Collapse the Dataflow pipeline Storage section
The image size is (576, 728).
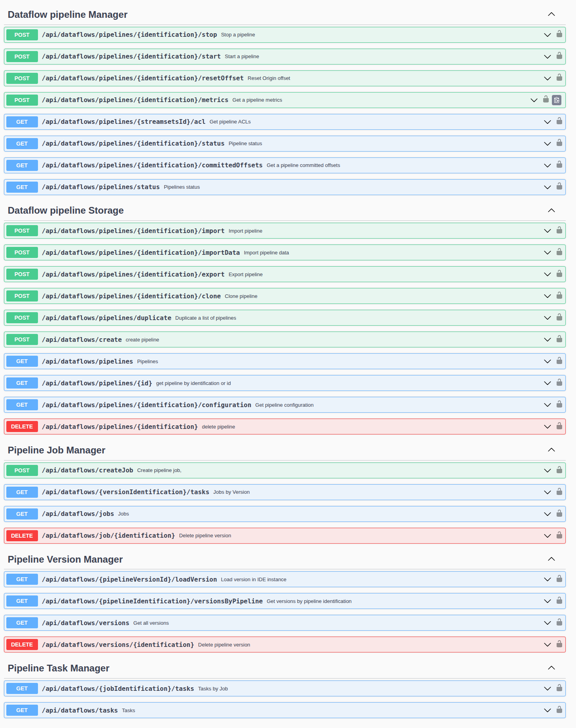(551, 210)
